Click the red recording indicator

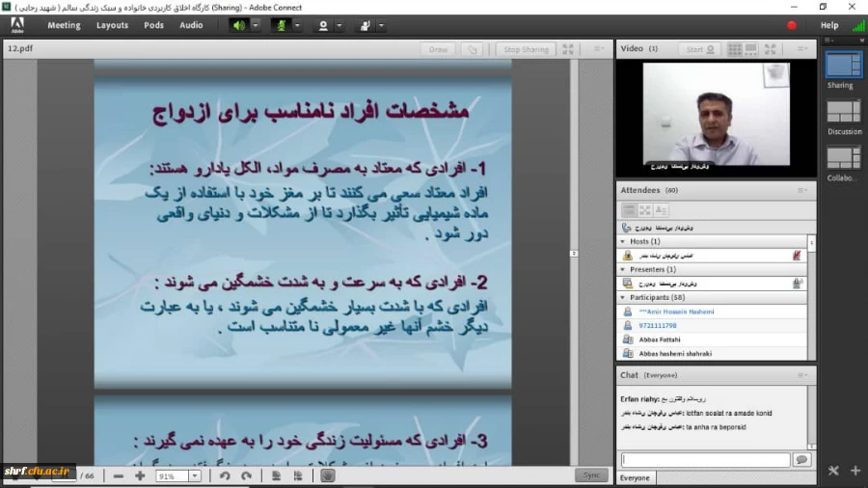pyautogui.click(x=792, y=25)
